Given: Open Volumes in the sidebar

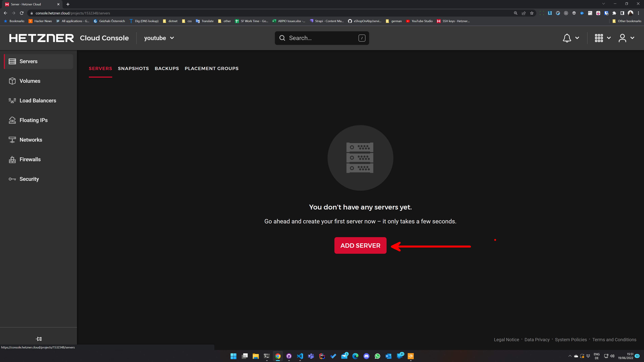Looking at the screenshot, I should 30,81.
